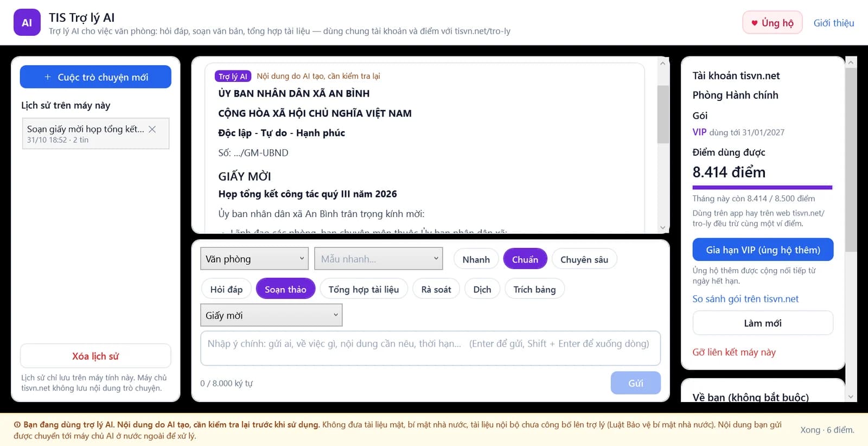The height and width of the screenshot is (446, 868).
Task: Click the 'Xong · 6 điểm.' status text
Action: (x=827, y=430)
